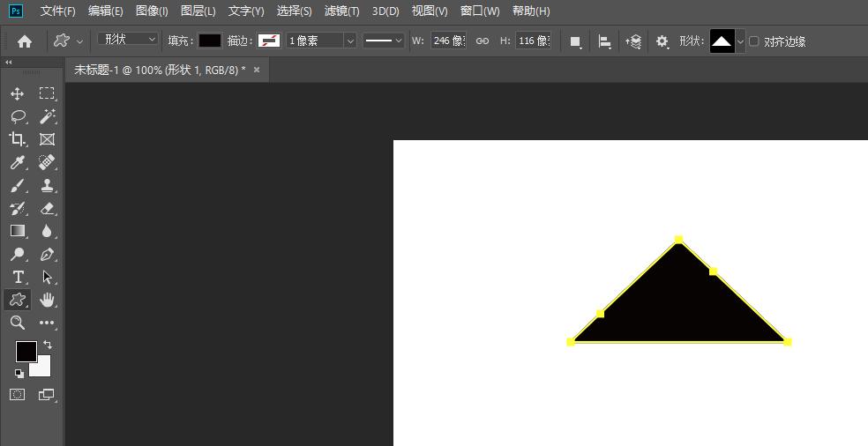Click the W width input field
868x446 pixels.
447,41
